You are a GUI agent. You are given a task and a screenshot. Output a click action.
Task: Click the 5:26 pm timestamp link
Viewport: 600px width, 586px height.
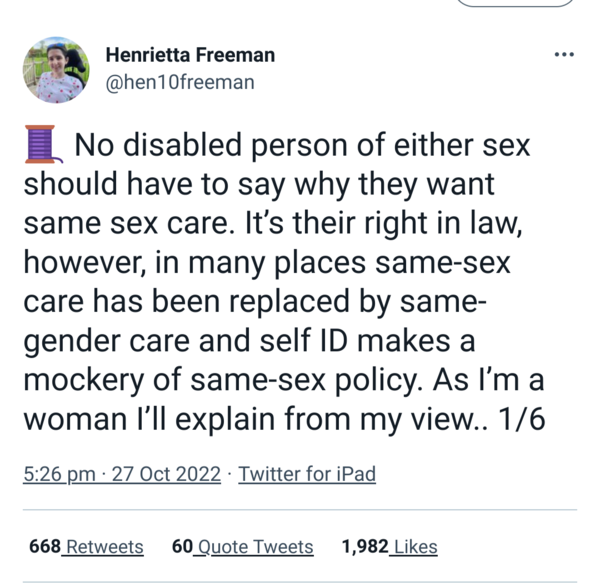click(59, 474)
